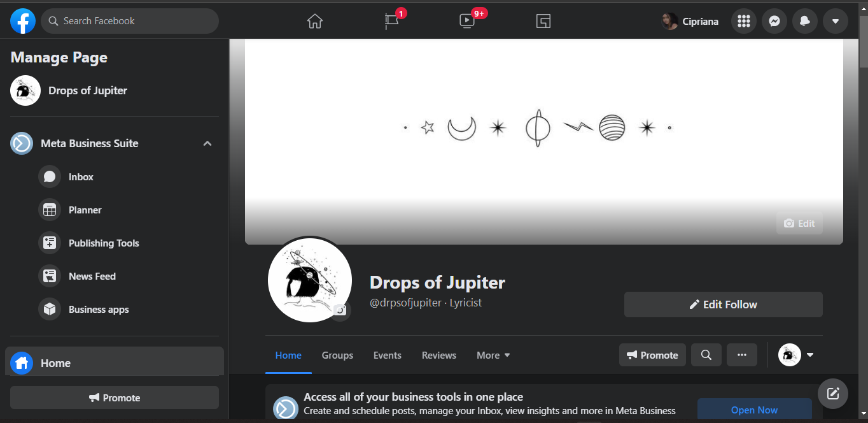Click the sidebar Promote button
This screenshot has width=868, height=423.
click(115, 398)
